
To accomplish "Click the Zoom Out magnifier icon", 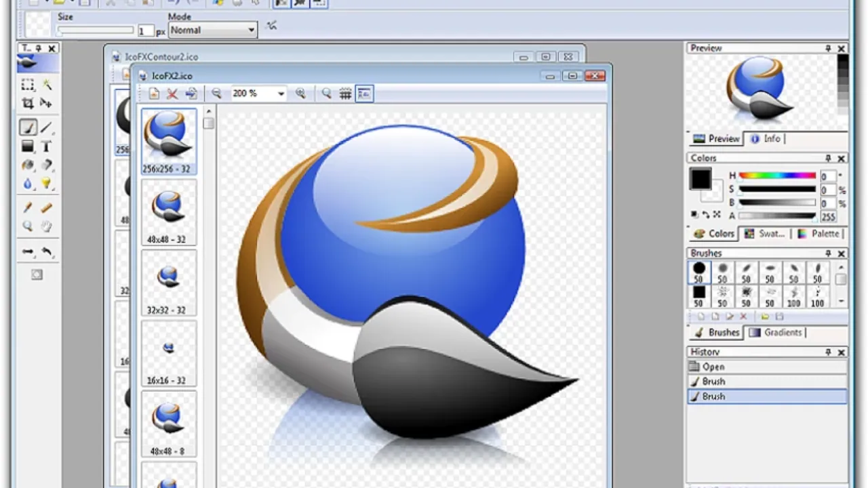I will pos(216,94).
